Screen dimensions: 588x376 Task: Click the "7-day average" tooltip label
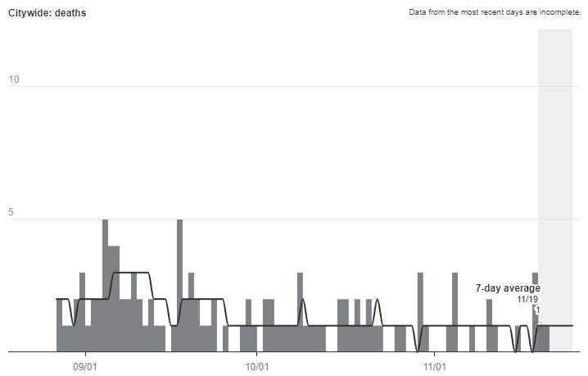coord(508,288)
